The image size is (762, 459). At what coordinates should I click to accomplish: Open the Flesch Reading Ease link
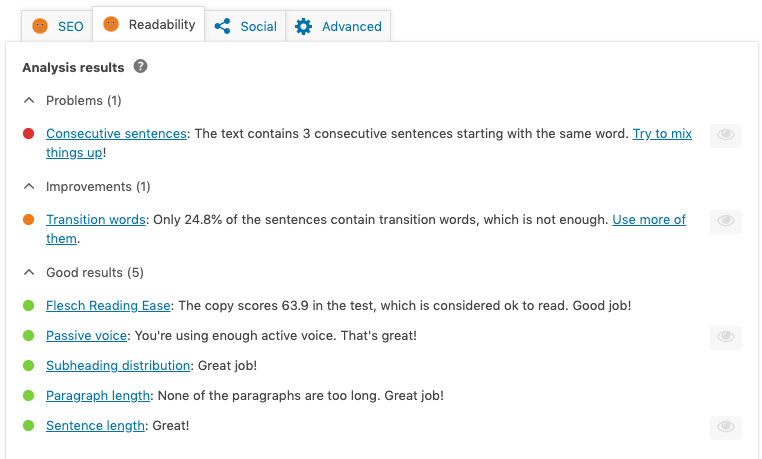point(109,306)
